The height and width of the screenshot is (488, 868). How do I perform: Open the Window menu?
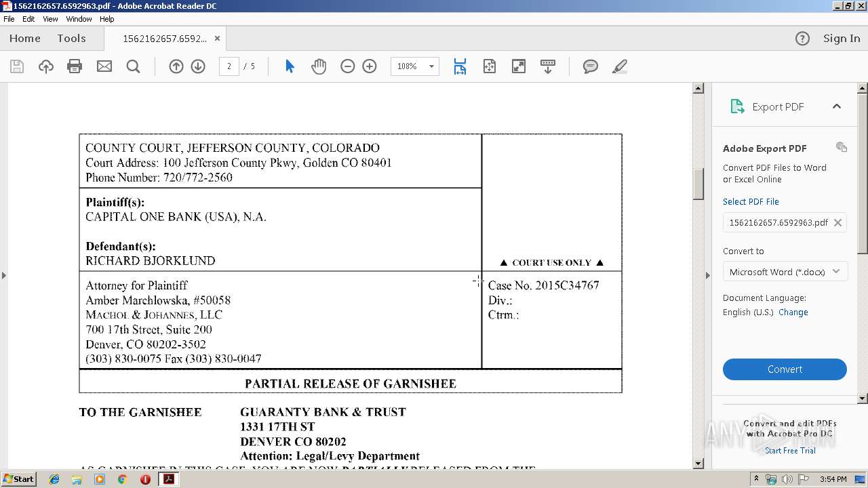[x=79, y=19]
